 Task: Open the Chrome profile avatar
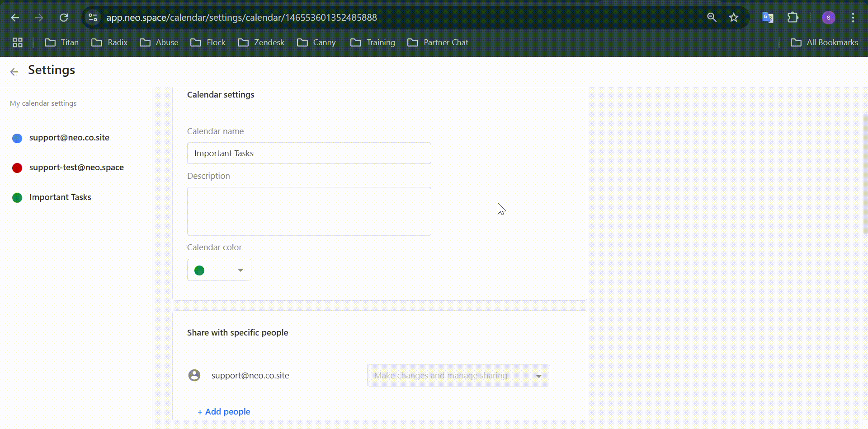(x=829, y=18)
